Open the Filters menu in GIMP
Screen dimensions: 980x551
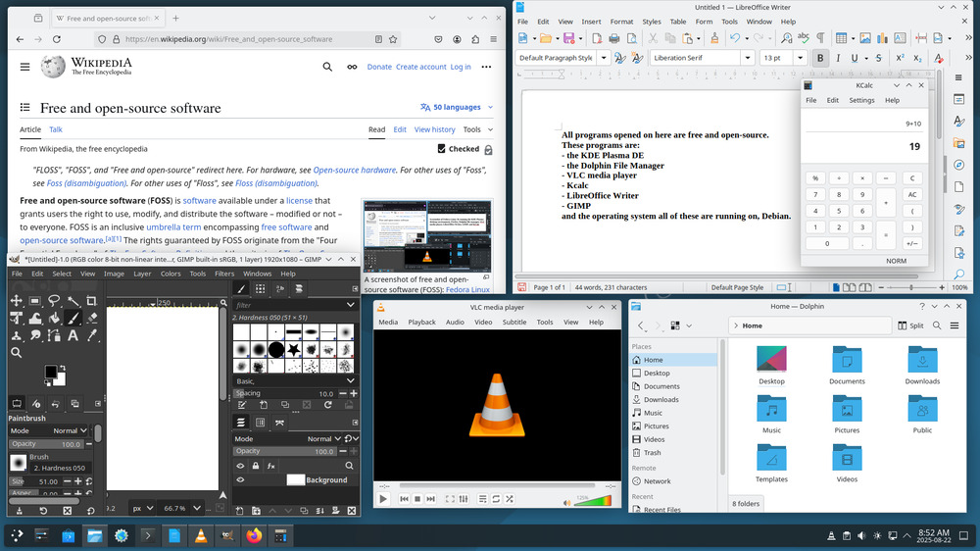point(224,274)
